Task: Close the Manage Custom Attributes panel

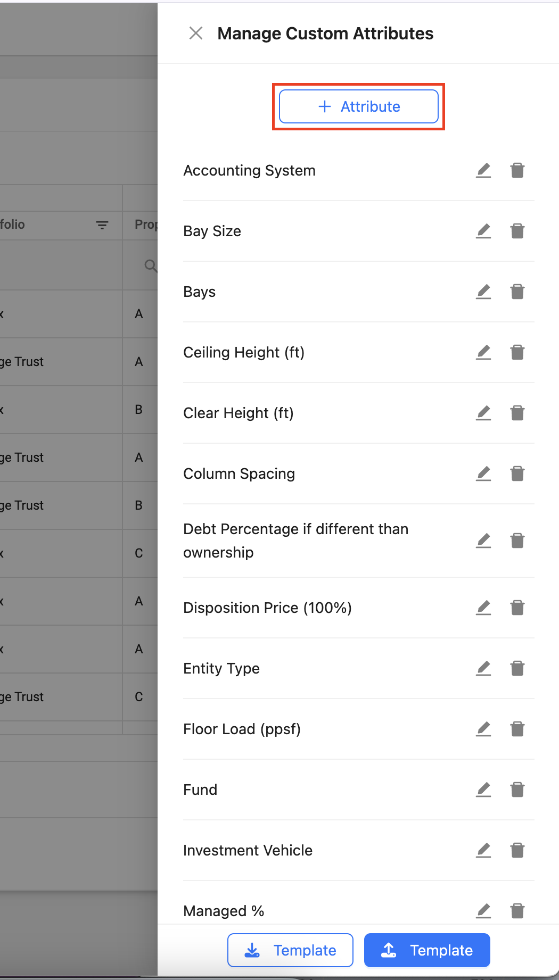Action: click(x=196, y=34)
